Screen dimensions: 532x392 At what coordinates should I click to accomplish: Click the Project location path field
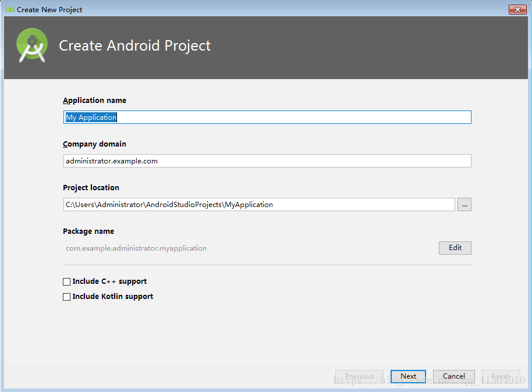click(x=259, y=205)
